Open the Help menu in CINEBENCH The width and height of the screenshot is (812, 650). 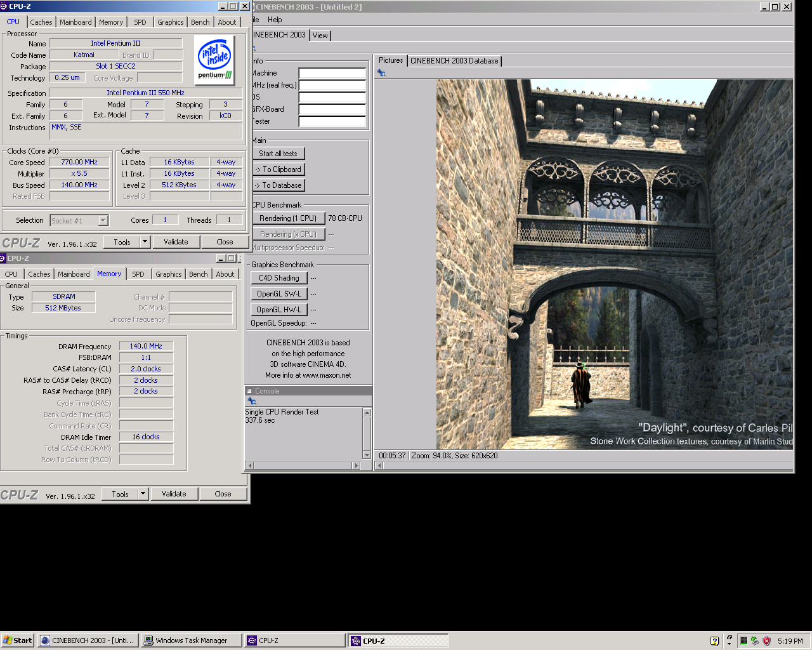(x=275, y=20)
